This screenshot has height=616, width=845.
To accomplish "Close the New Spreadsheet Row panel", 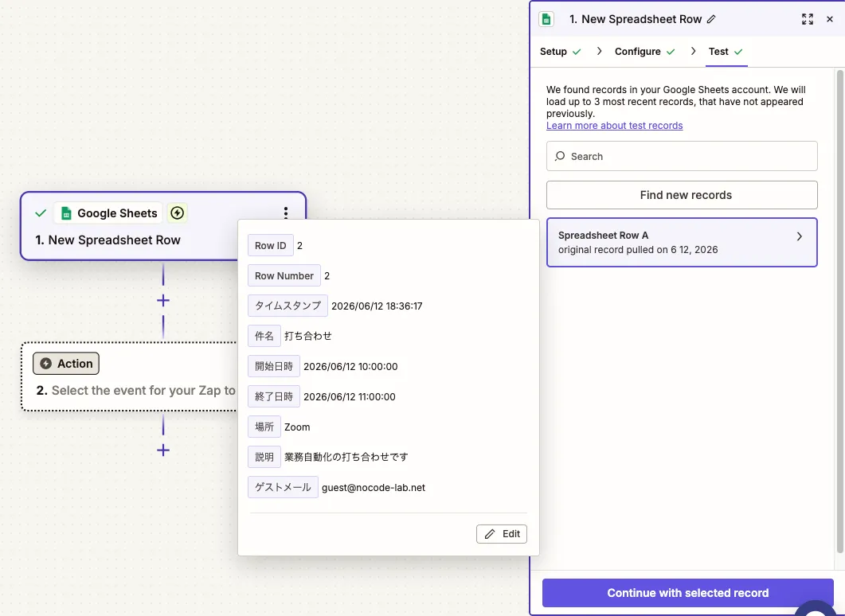I will (830, 19).
